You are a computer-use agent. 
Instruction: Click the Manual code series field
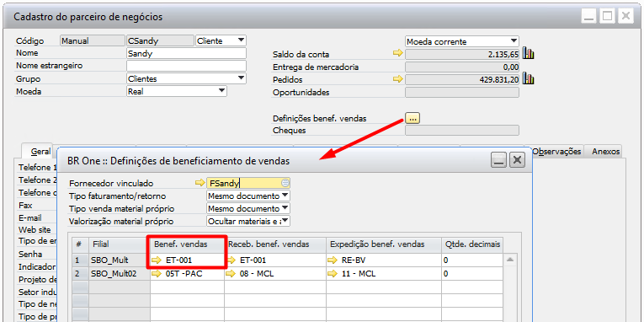pyautogui.click(x=93, y=40)
